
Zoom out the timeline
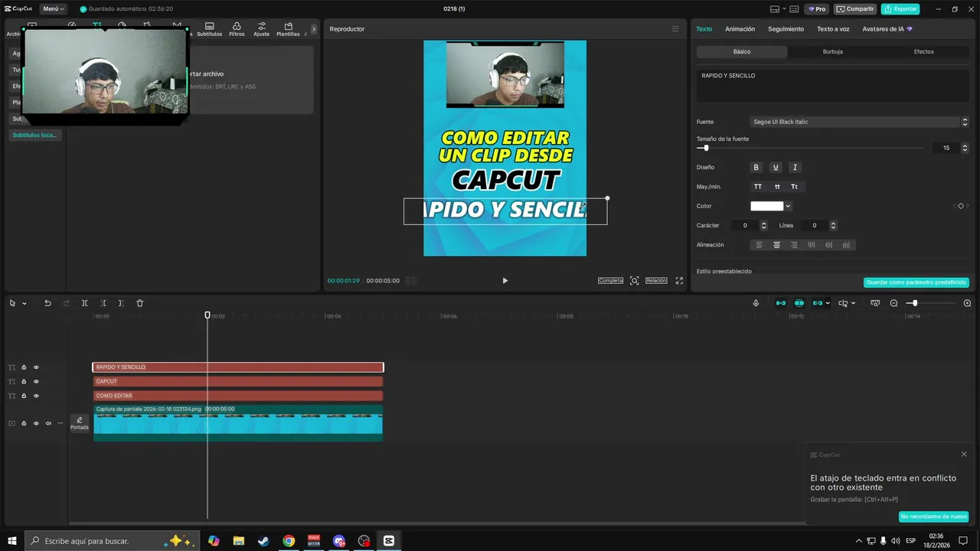[893, 303]
